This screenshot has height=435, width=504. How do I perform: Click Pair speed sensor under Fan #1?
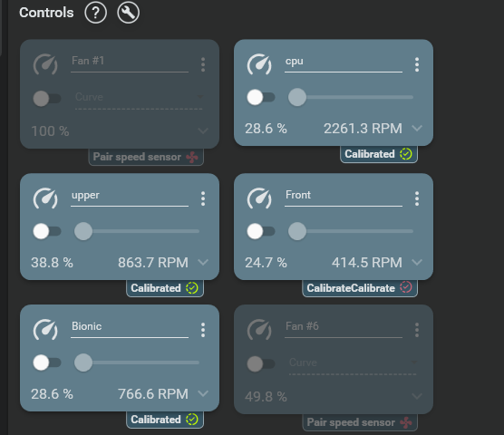pyautogui.click(x=146, y=157)
